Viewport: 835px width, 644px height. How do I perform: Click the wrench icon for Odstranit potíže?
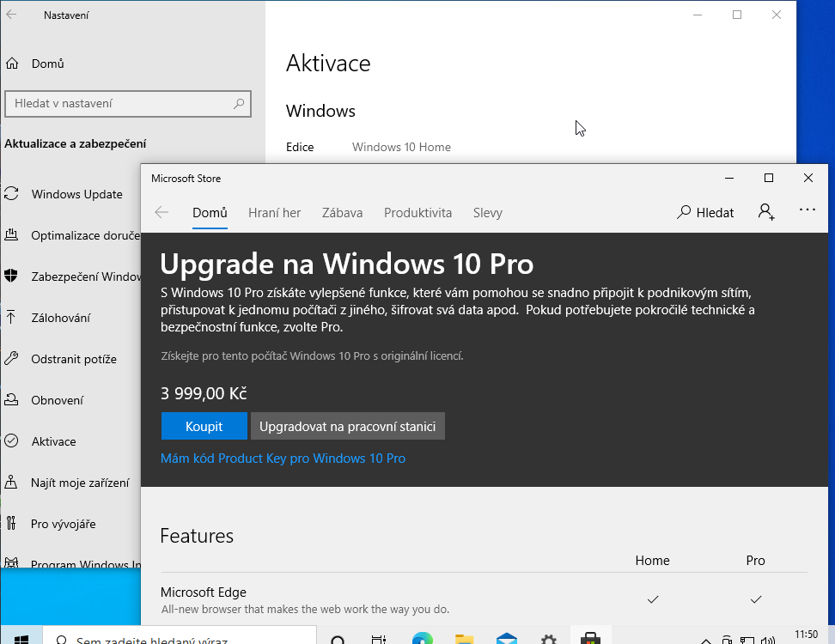pos(11,358)
